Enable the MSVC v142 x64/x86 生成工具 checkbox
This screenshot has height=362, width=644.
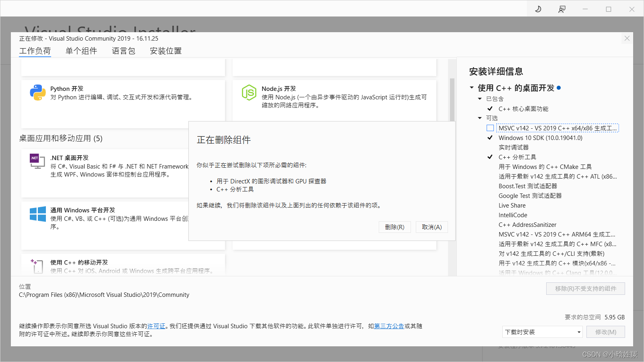click(490, 128)
